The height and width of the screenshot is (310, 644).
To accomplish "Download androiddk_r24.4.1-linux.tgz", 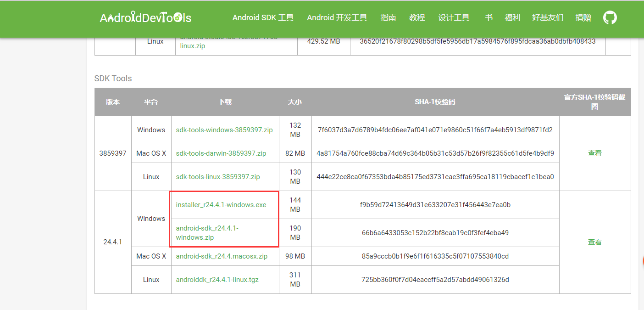I will [x=217, y=280].
